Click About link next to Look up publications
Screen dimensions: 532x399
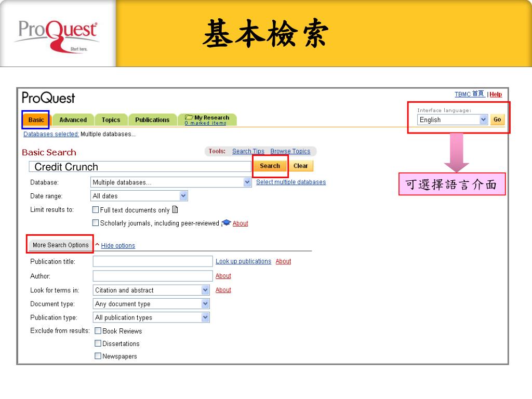[283, 261]
